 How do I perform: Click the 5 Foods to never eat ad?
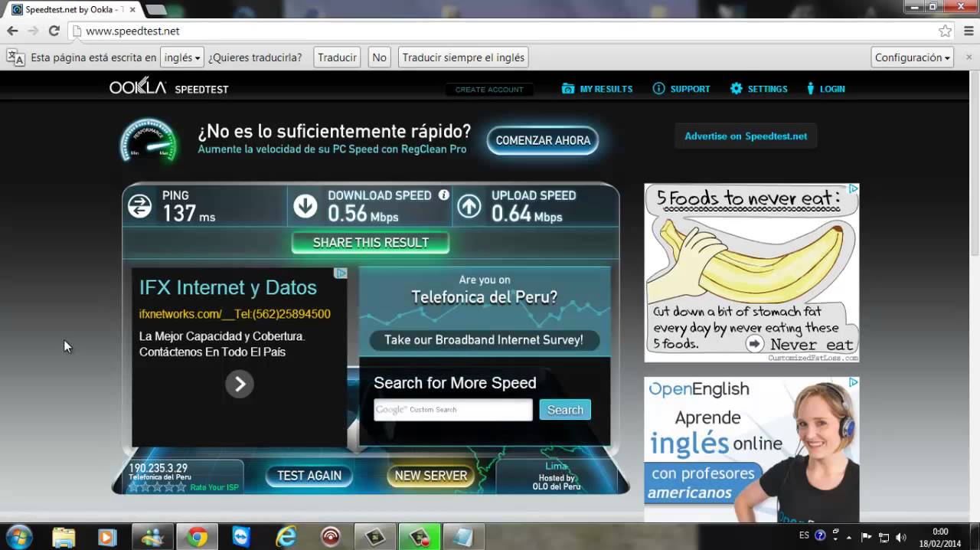coord(752,273)
